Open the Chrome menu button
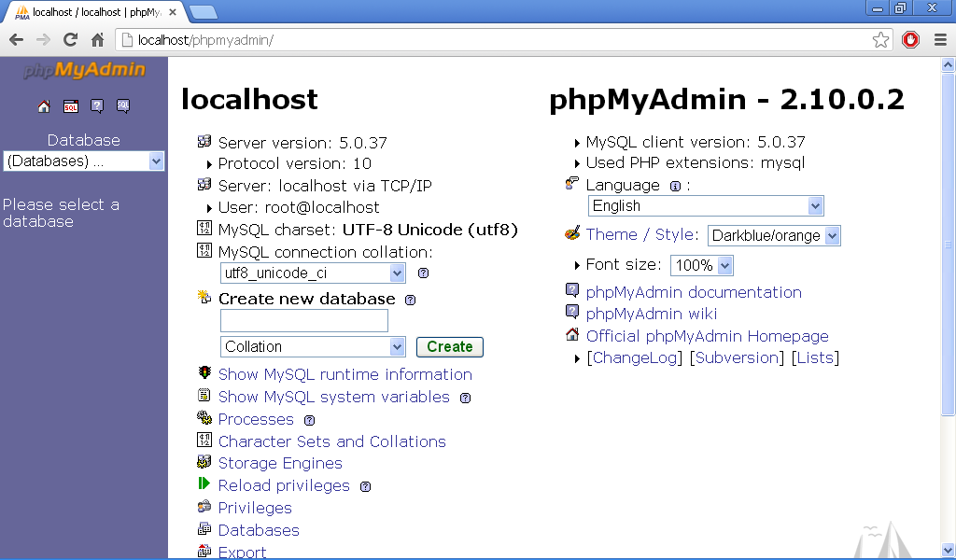956x560 pixels. click(x=941, y=40)
